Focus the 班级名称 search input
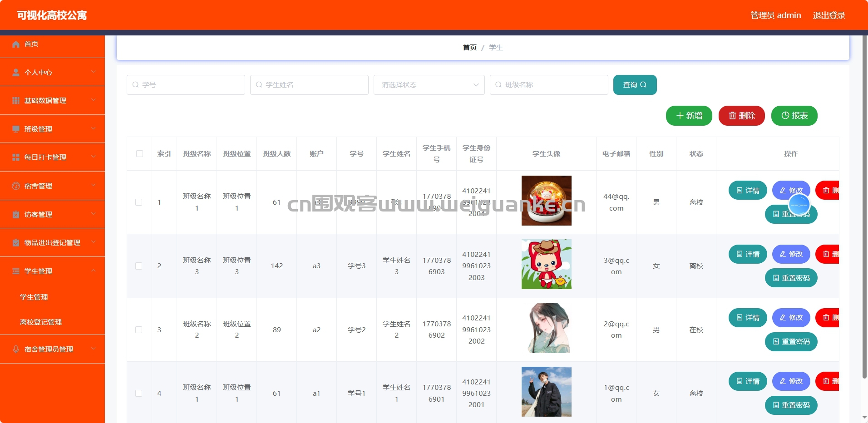Viewport: 868px width, 423px height. click(x=549, y=85)
